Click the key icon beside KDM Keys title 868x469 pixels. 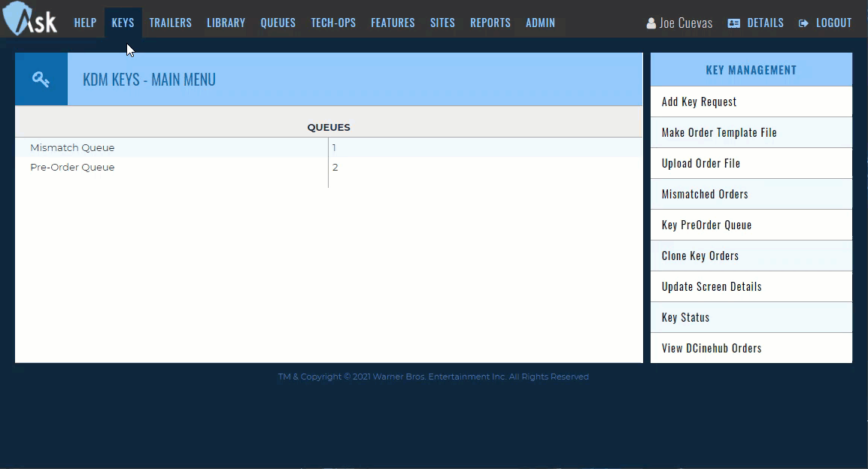pos(41,80)
